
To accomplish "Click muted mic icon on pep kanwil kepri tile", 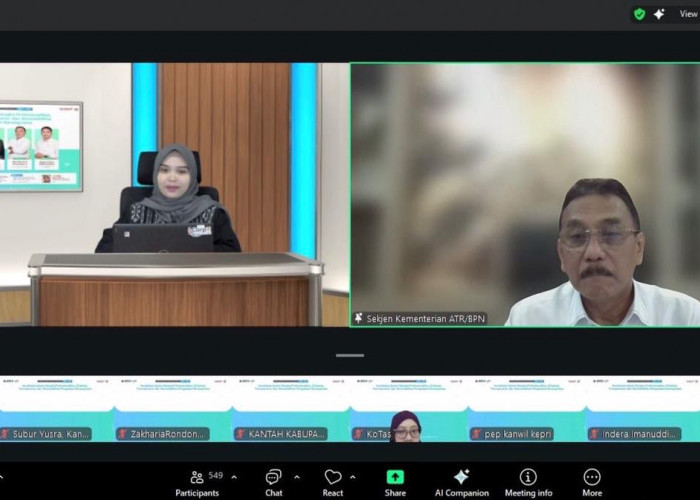I will click(477, 434).
